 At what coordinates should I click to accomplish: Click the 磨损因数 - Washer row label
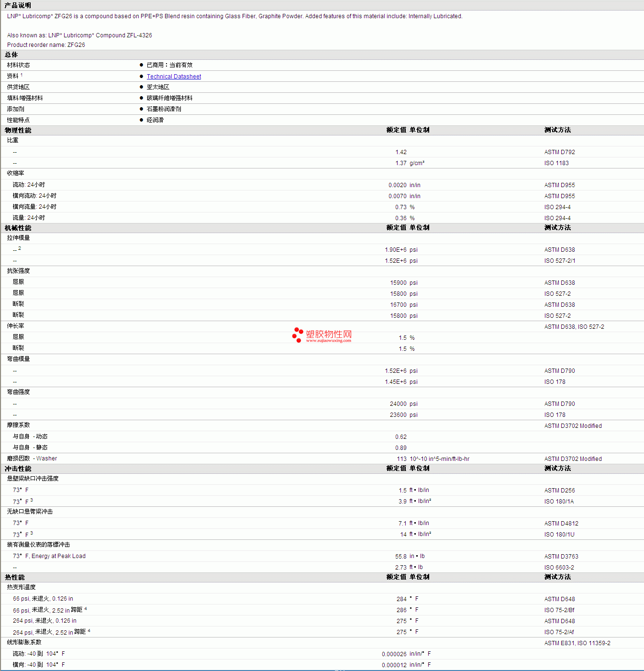32,459
